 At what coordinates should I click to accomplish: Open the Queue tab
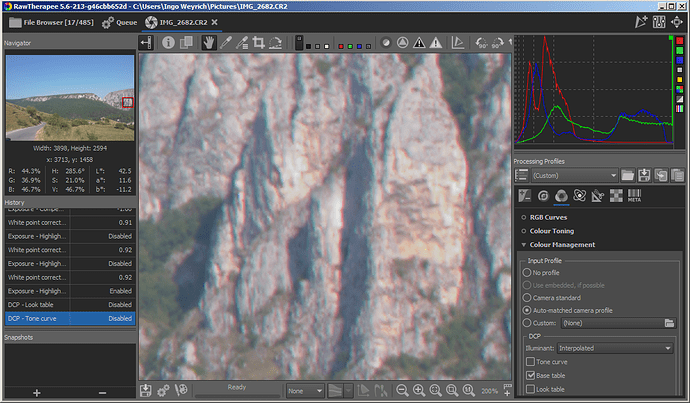pyautogui.click(x=122, y=20)
